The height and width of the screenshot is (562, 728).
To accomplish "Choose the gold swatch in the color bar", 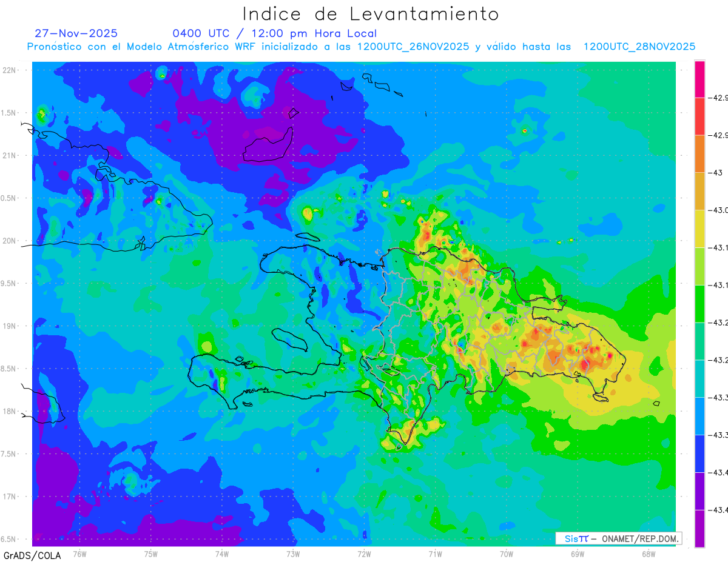I will click(x=699, y=192).
